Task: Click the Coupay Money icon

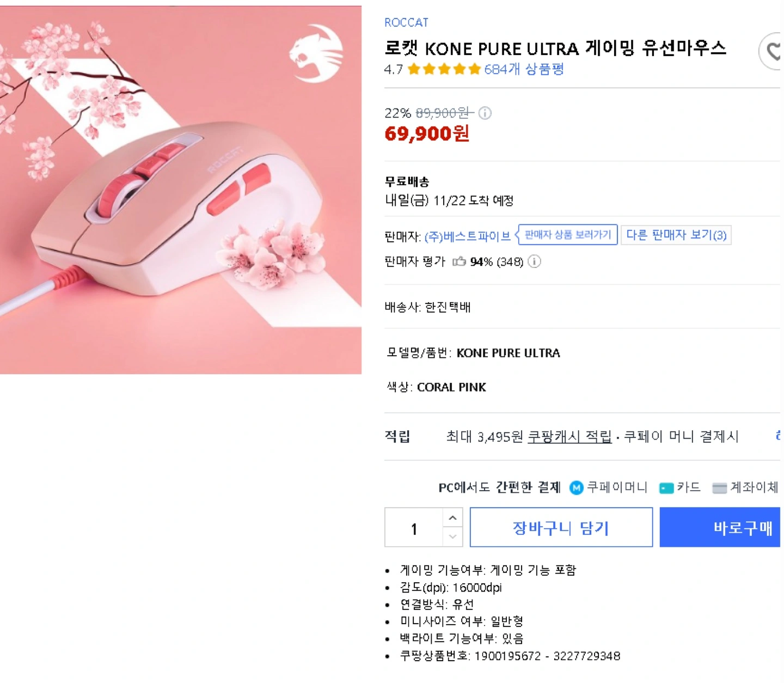Action: [576, 487]
